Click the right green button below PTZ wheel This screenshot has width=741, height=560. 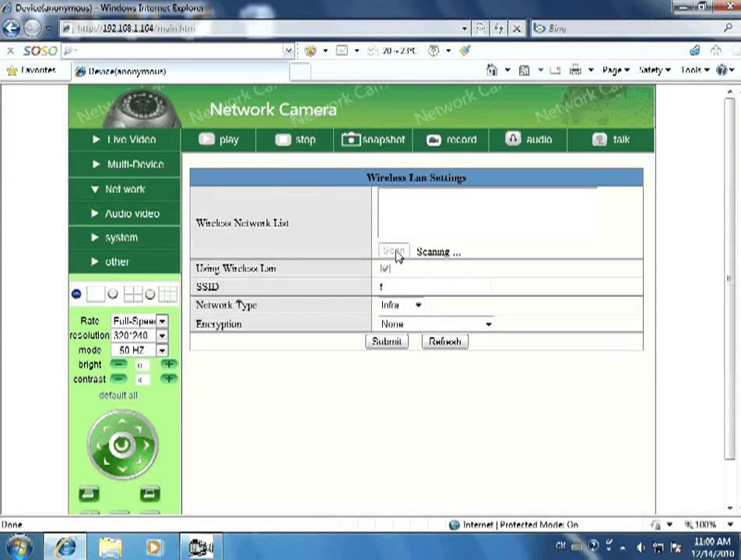tap(149, 494)
